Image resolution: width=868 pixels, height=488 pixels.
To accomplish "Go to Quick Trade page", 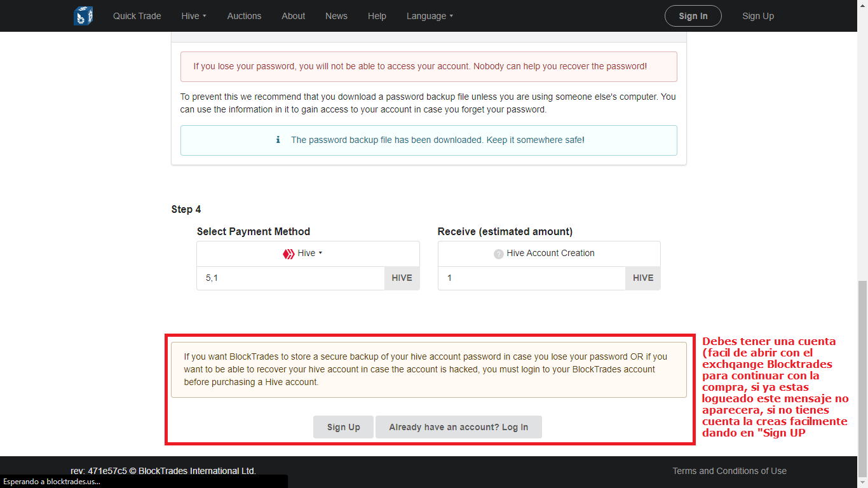I will [x=137, y=16].
